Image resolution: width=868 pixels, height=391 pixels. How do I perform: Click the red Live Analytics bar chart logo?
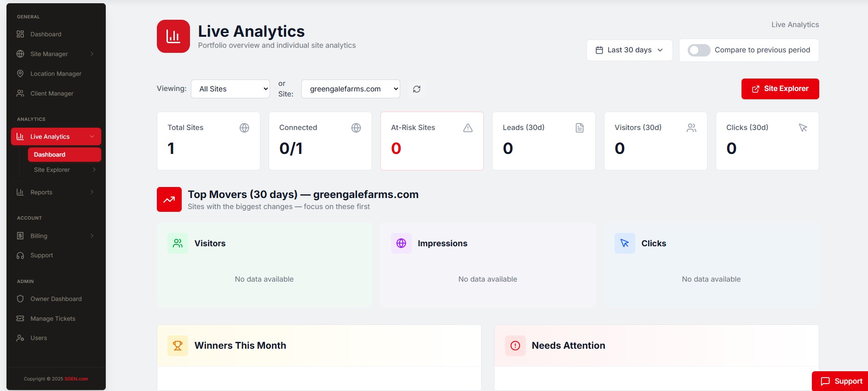(x=173, y=36)
